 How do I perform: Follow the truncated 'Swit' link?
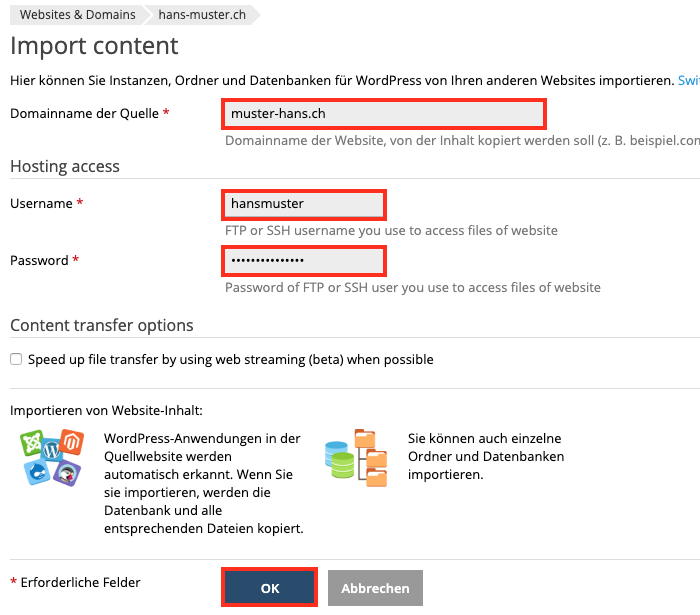tap(688, 80)
